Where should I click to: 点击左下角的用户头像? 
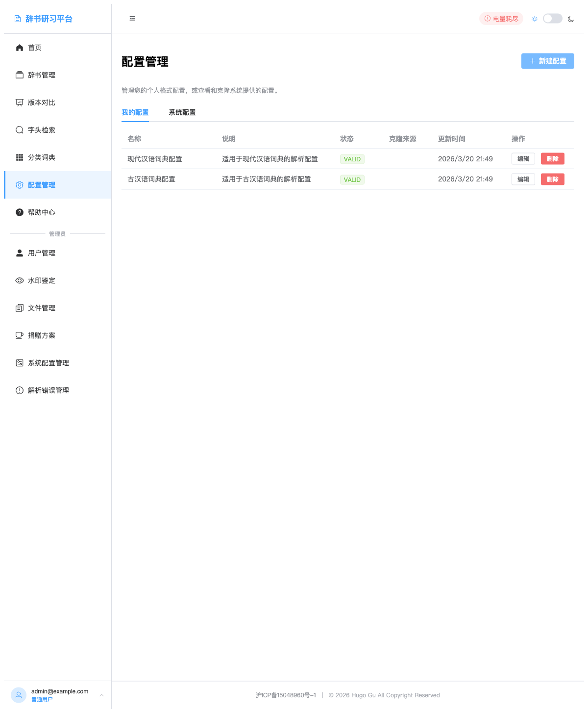(x=19, y=695)
